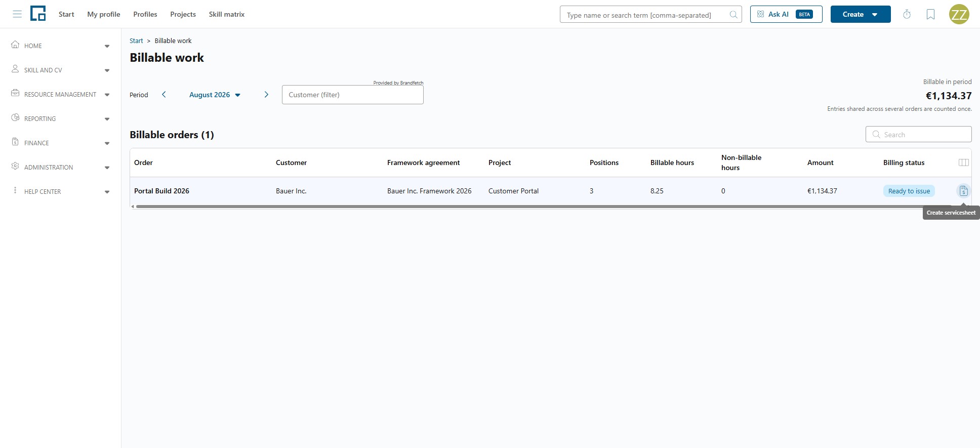Sort by the Amount column header
Image resolution: width=980 pixels, height=448 pixels.
point(820,162)
